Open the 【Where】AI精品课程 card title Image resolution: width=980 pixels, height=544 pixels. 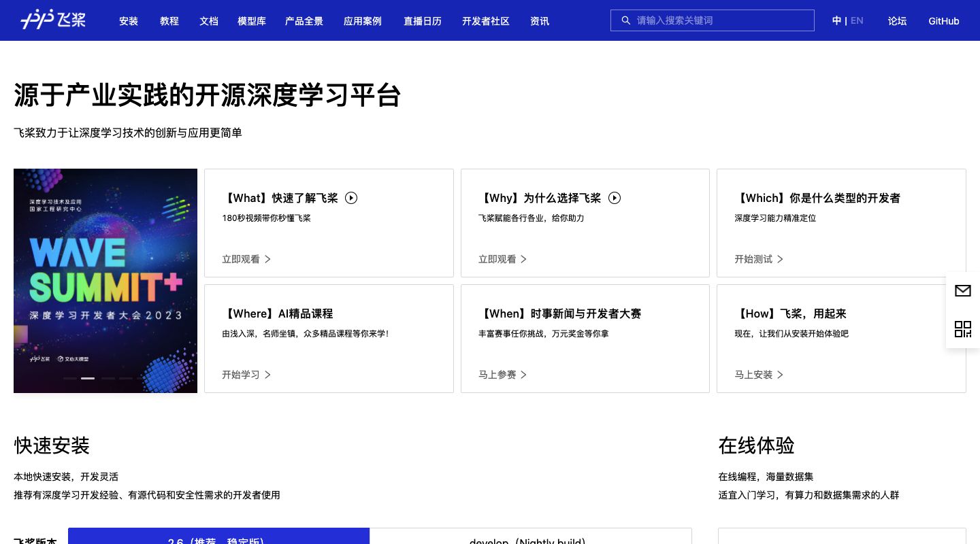tap(278, 313)
